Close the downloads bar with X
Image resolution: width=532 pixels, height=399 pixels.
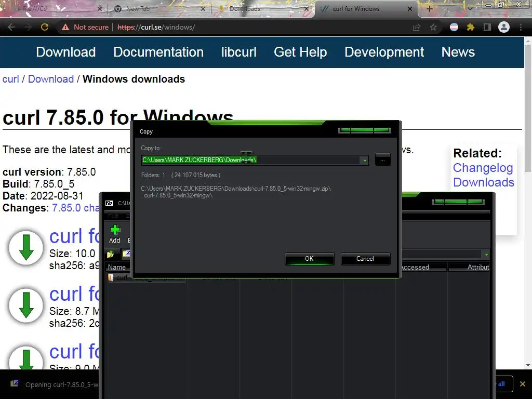coord(523,384)
